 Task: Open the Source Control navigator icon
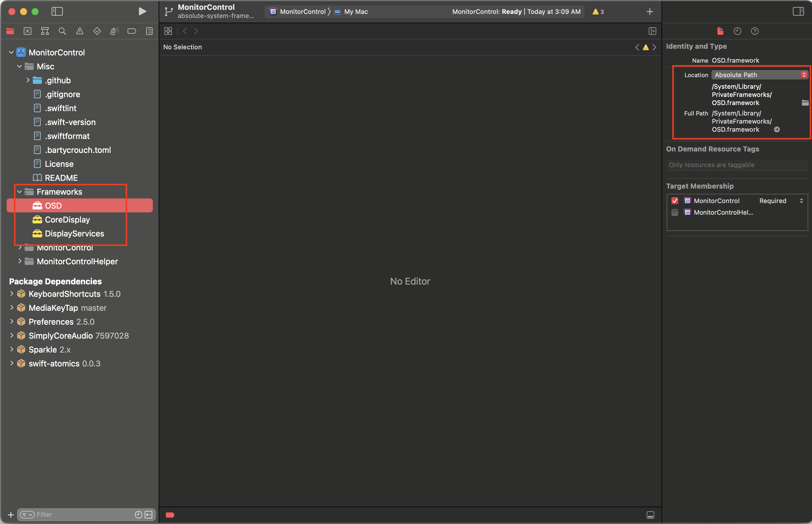[x=28, y=31]
